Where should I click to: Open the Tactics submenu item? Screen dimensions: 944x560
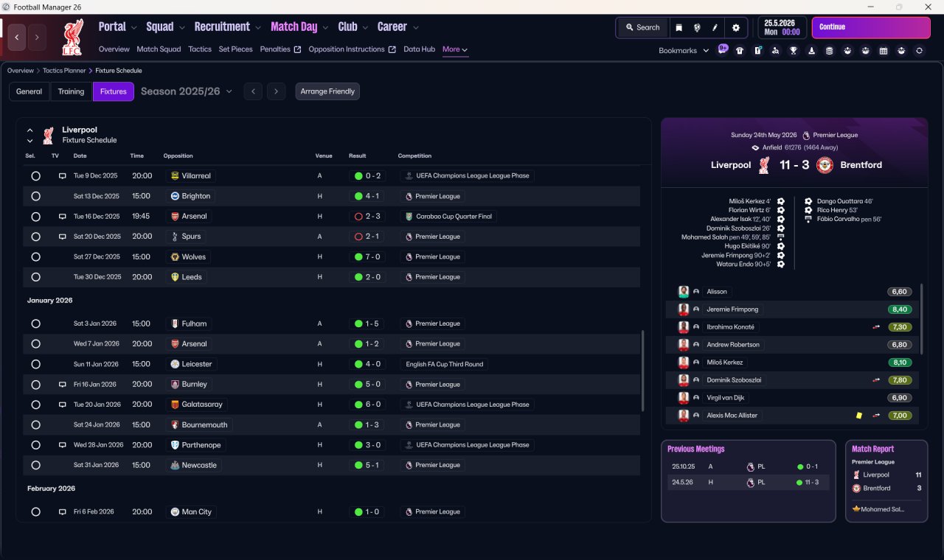tap(200, 49)
